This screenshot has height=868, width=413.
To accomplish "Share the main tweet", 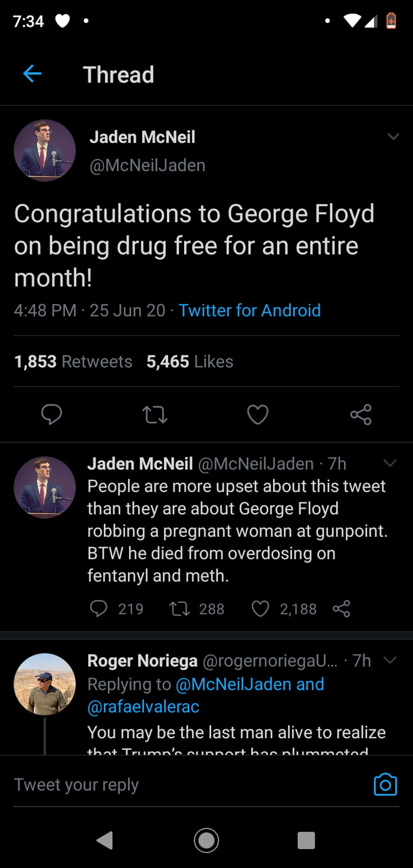I will click(360, 415).
